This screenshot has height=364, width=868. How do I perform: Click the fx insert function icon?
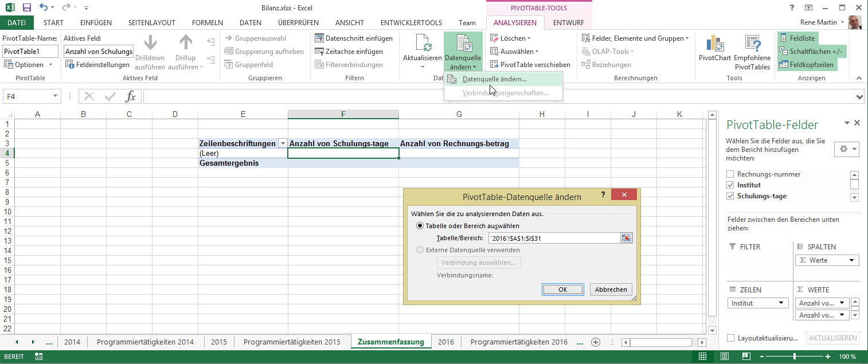tap(131, 96)
